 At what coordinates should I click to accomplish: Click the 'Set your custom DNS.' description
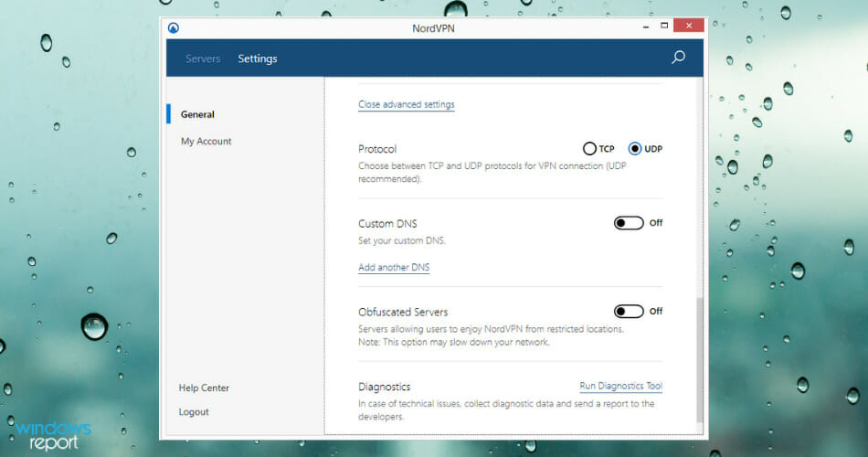click(402, 240)
